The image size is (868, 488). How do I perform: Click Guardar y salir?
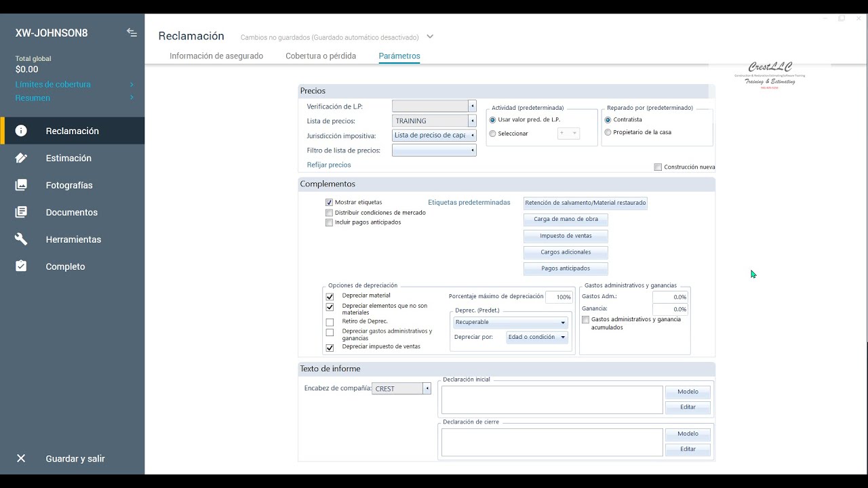(x=75, y=459)
